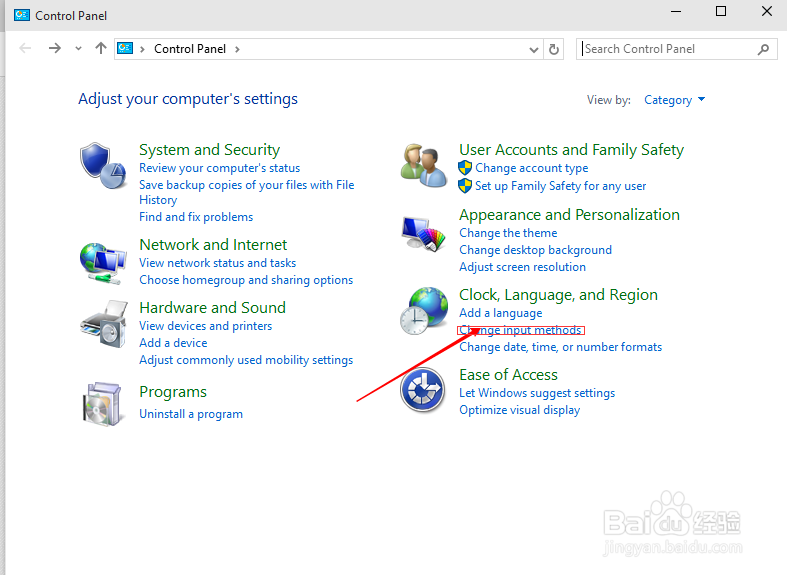Click the Network and Internet globe icon
Image resolution: width=787 pixels, height=575 pixels.
tap(103, 262)
